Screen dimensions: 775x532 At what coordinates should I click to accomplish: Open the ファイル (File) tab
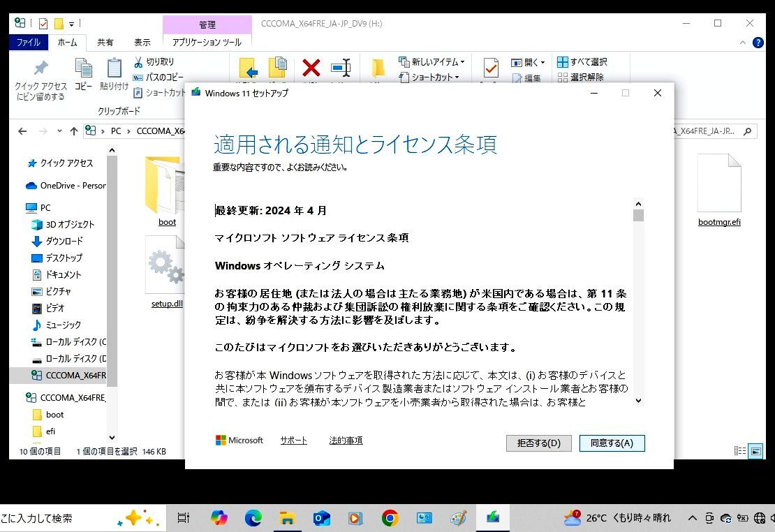click(x=29, y=43)
